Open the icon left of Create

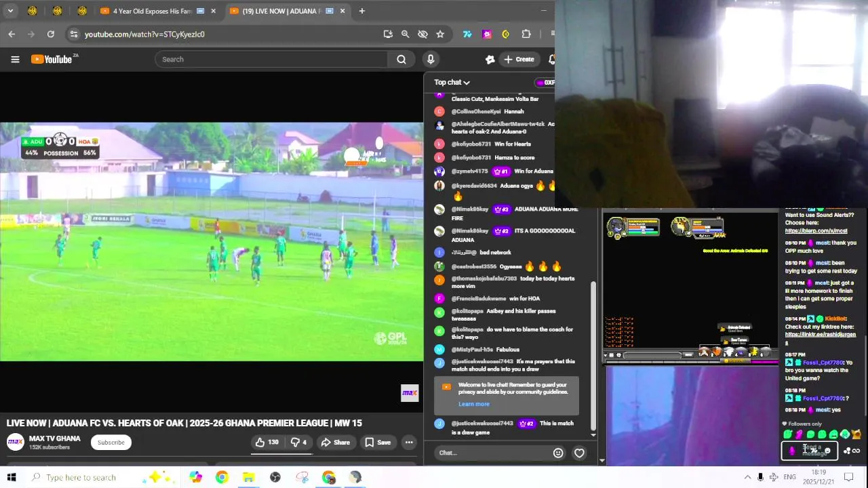pos(490,59)
